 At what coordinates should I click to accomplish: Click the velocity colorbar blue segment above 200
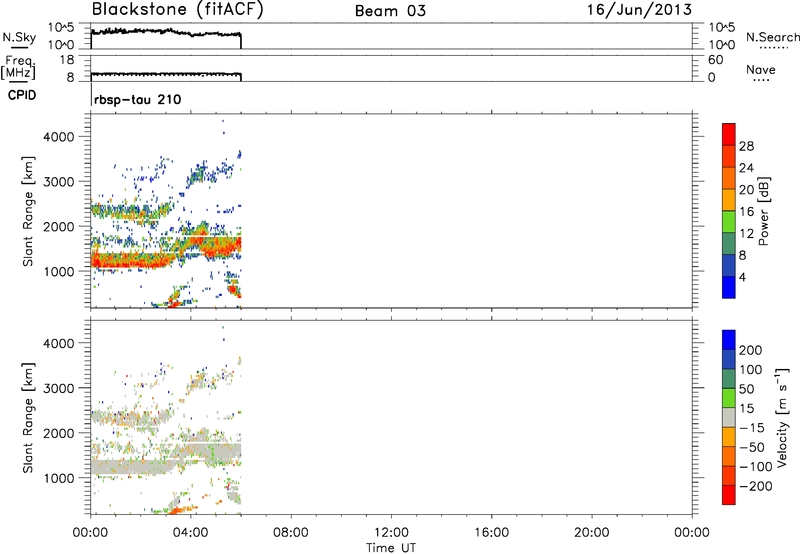click(x=729, y=340)
